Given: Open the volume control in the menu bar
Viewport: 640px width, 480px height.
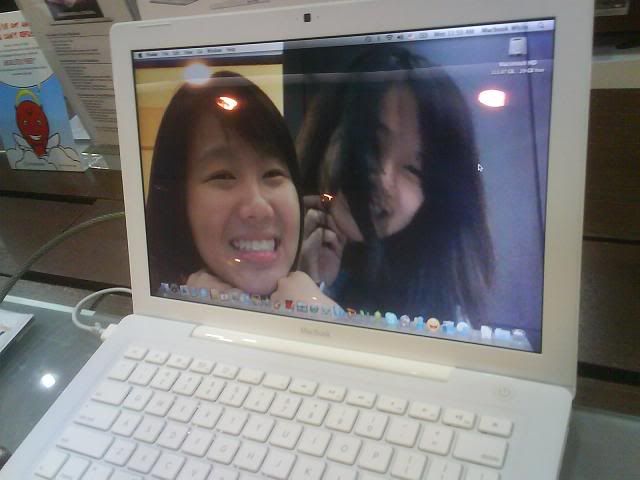Looking at the screenshot, I should (400, 37).
